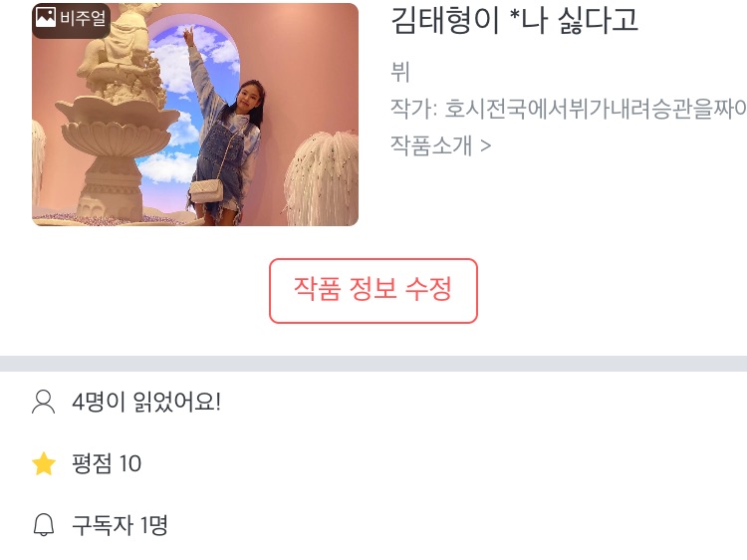Click the fountain statue in the cover image
This screenshot has width=747, height=560.
110,115
